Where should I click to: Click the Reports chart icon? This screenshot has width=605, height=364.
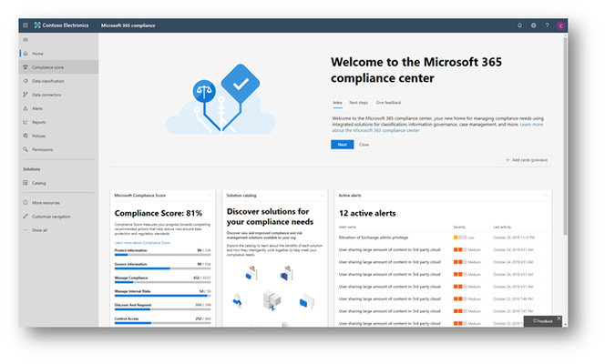click(26, 122)
